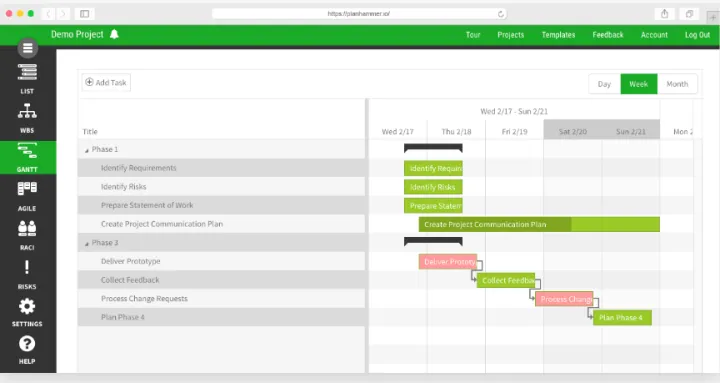Click the Title column header

point(90,131)
